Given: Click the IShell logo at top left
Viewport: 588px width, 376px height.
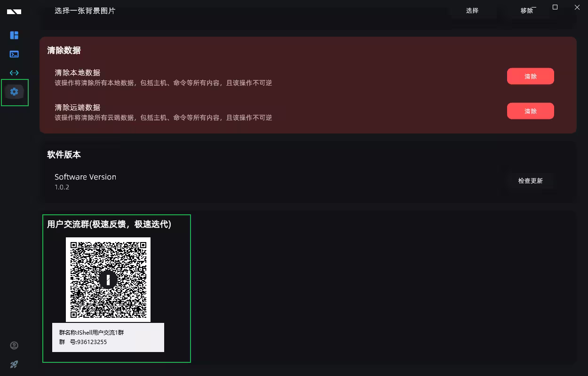Looking at the screenshot, I should [14, 11].
